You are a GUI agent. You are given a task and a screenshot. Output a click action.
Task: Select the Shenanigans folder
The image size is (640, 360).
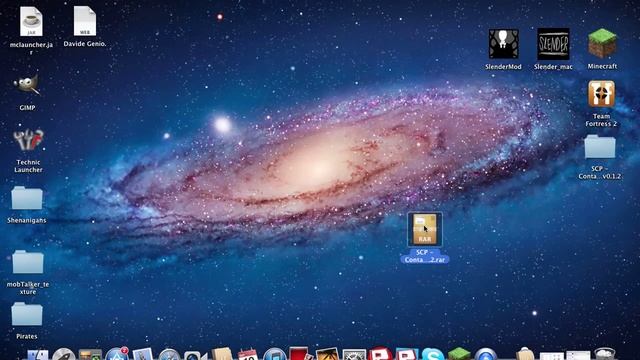coord(27,198)
